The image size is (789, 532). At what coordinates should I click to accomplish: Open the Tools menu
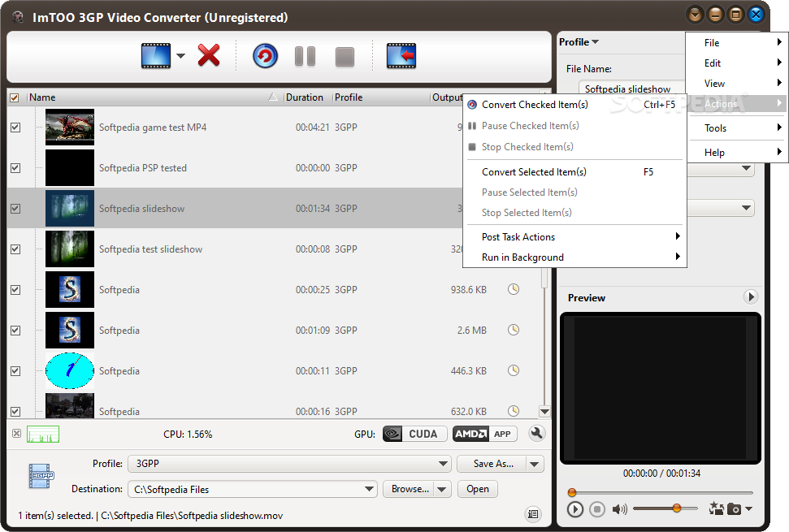pos(736,128)
